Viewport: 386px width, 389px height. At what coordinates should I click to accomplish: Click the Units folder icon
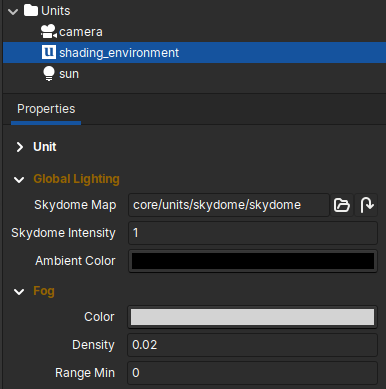31,10
